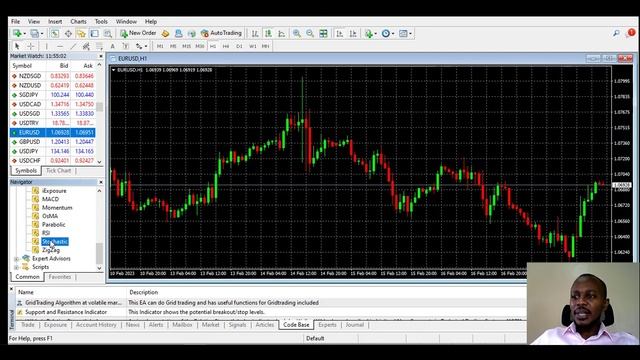The image size is (640, 360).
Task: Switch to Account History tab
Action: click(x=96, y=325)
